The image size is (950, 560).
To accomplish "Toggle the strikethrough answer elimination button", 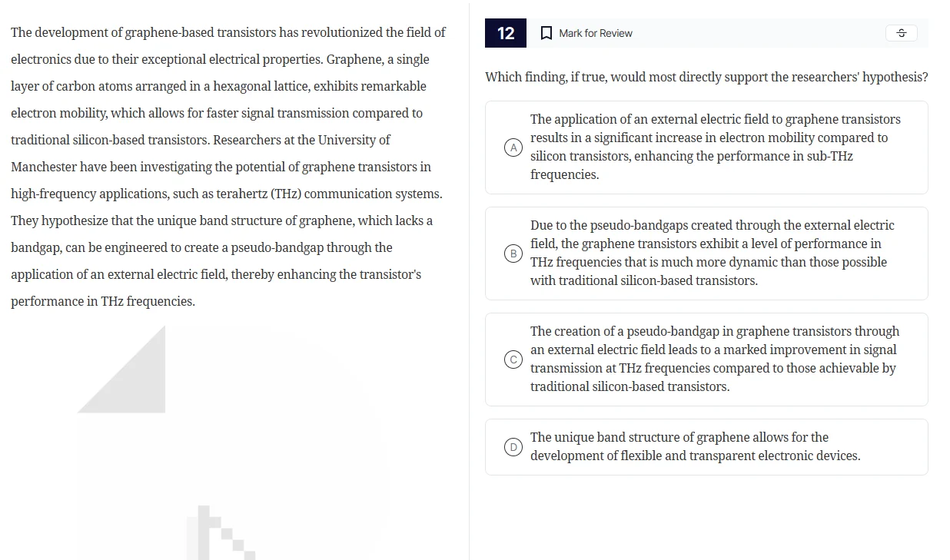I will click(x=901, y=33).
